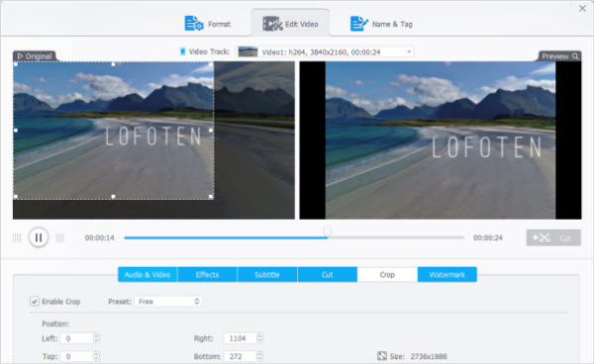The height and width of the screenshot is (364, 594).
Task: Open the Subtitle tab
Action: [x=267, y=275]
